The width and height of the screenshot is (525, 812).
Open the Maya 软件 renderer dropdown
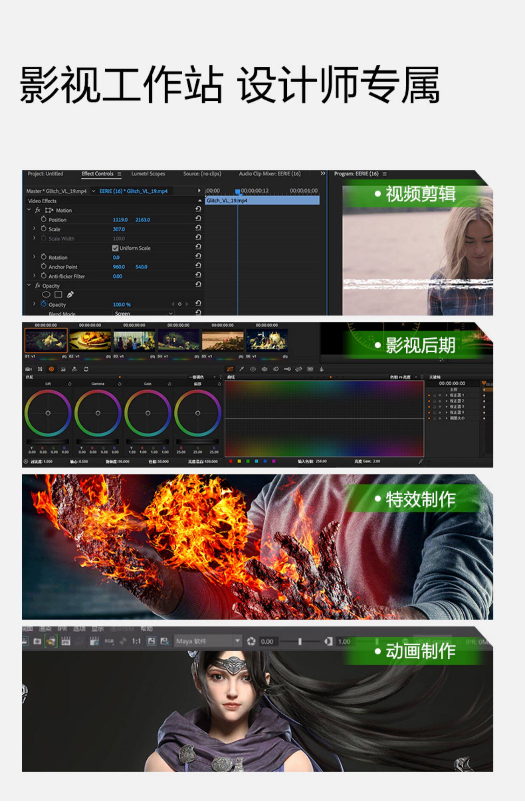208,642
